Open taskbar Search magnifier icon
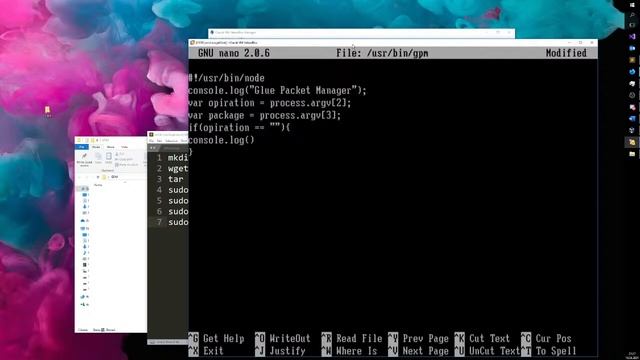The image size is (640, 360). point(632,15)
